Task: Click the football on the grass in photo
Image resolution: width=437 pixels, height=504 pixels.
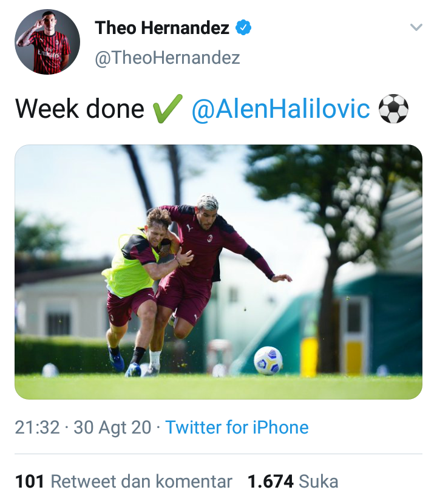Action: tap(268, 360)
